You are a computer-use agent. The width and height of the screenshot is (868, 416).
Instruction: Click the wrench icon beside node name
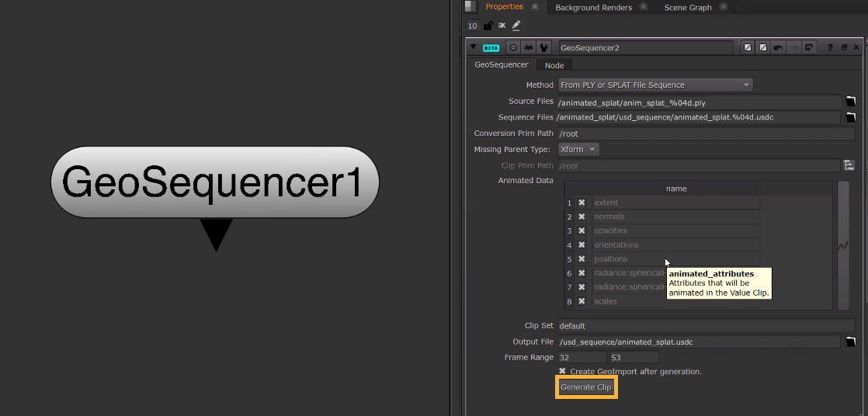click(x=544, y=47)
